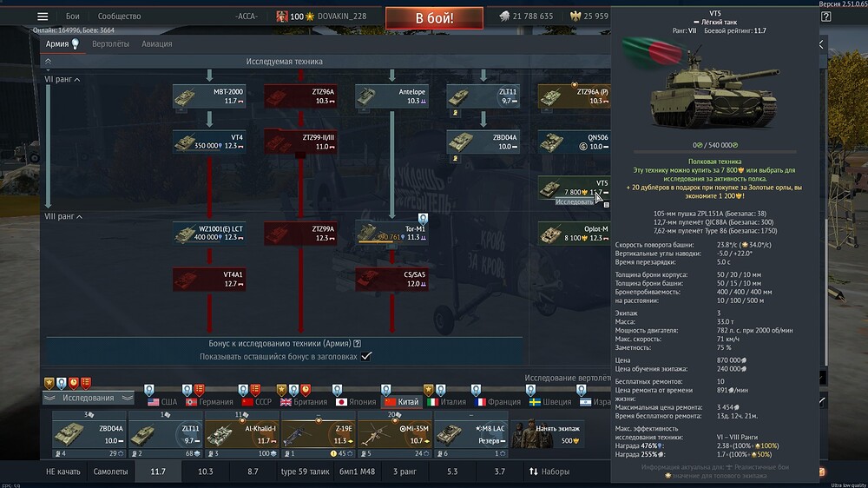
Task: Open the hamburger main menu
Action: pyautogui.click(x=43, y=16)
